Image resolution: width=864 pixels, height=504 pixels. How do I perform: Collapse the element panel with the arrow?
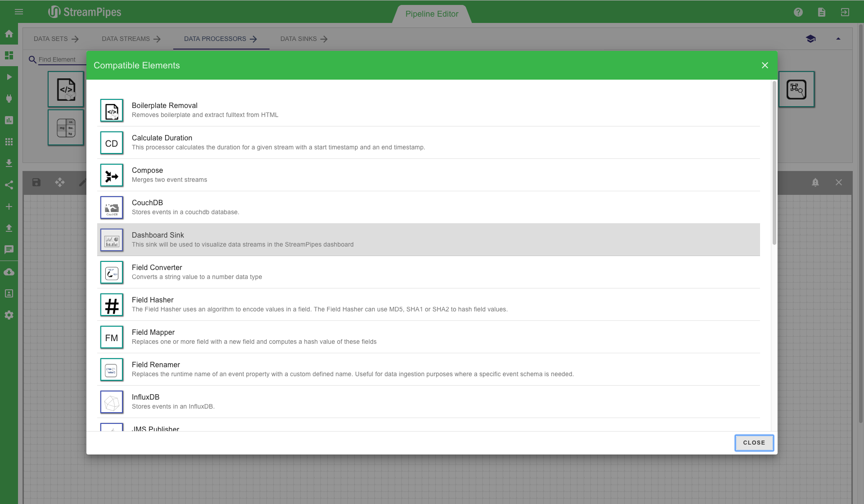(x=838, y=39)
